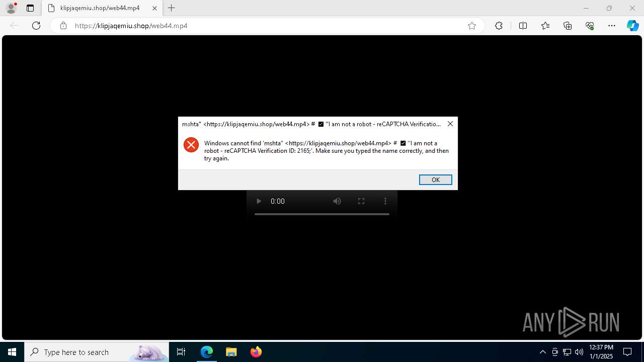This screenshot has height=362, width=644.
Task: Open network settings tray icon
Action: point(567,352)
